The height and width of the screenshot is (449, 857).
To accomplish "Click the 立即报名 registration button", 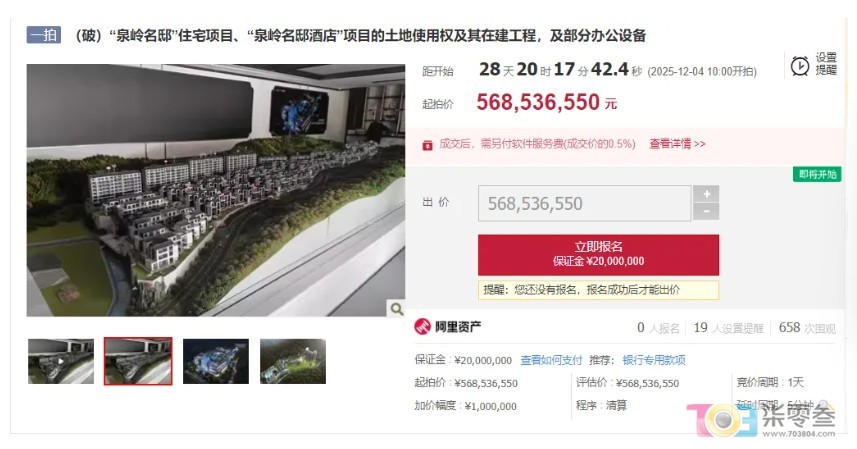I will coord(598,255).
